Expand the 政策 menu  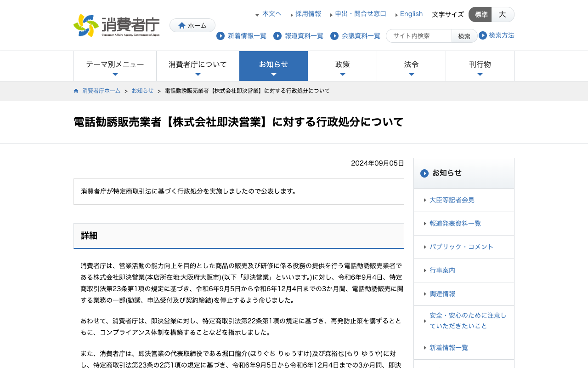point(342,66)
